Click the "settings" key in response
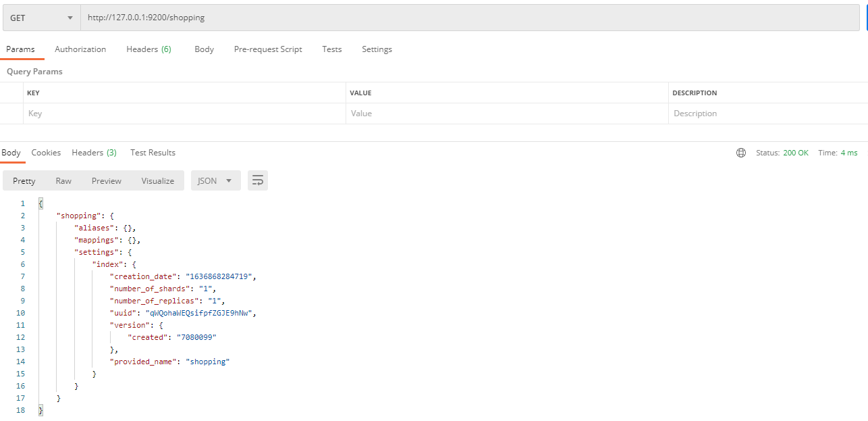 96,252
